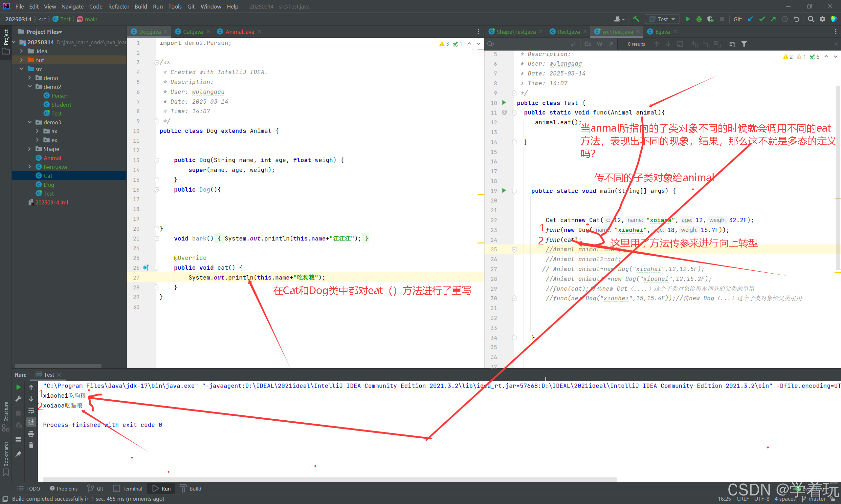Click the editor search input field
This screenshot has height=504, width=841.
point(530,44)
